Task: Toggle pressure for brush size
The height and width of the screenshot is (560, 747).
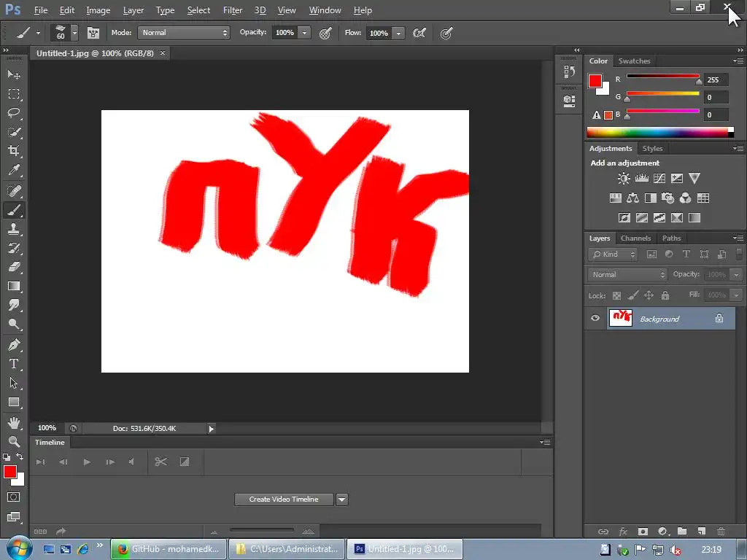Action: click(x=446, y=34)
